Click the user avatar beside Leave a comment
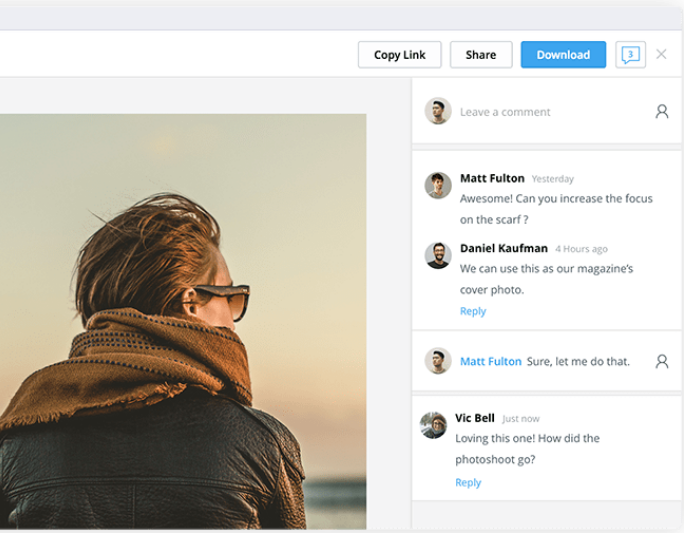The image size is (684, 533). click(438, 111)
